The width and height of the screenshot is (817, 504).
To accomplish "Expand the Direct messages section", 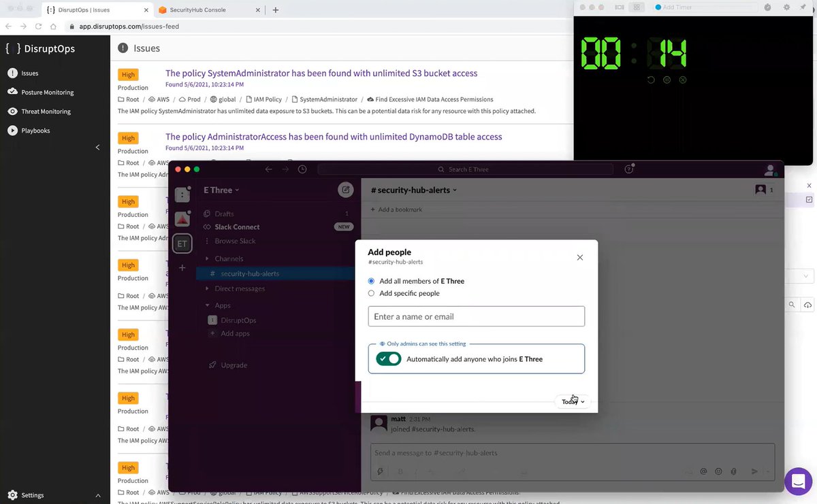I will pos(208,288).
